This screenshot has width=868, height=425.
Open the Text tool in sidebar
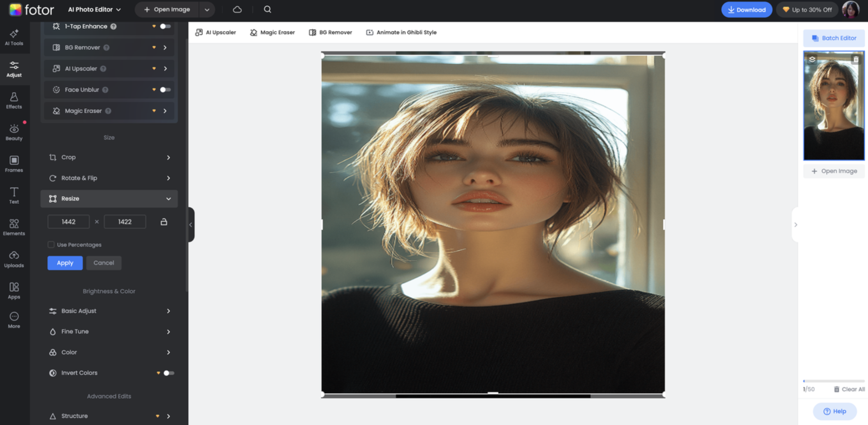coord(14,195)
